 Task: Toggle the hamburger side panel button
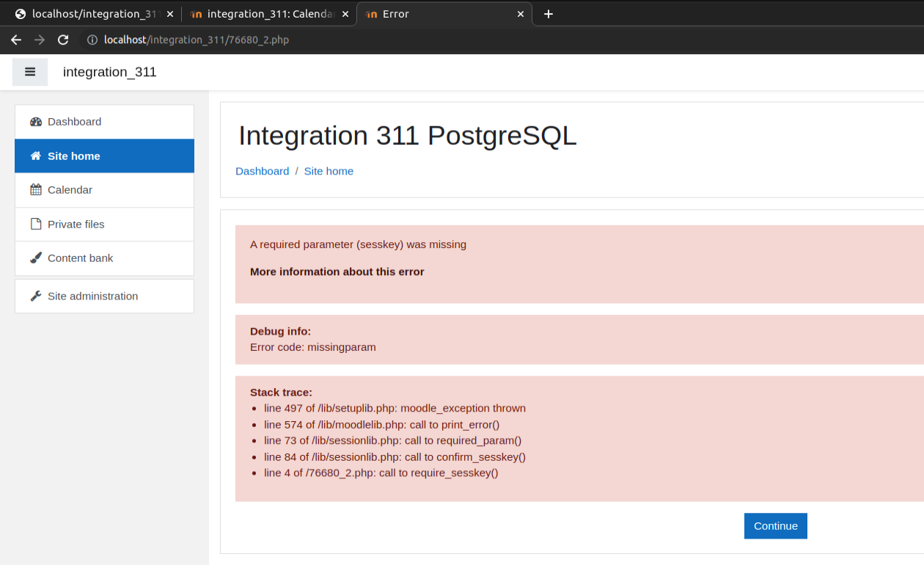point(30,72)
